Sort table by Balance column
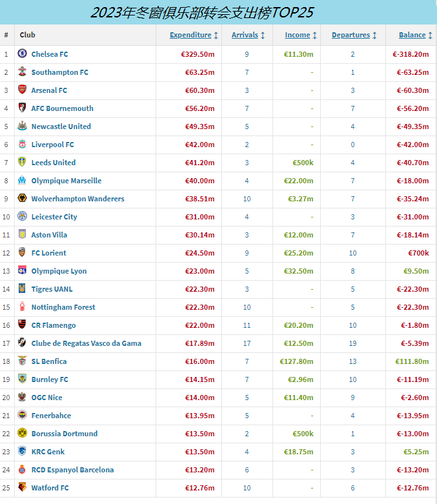 [x=412, y=35]
